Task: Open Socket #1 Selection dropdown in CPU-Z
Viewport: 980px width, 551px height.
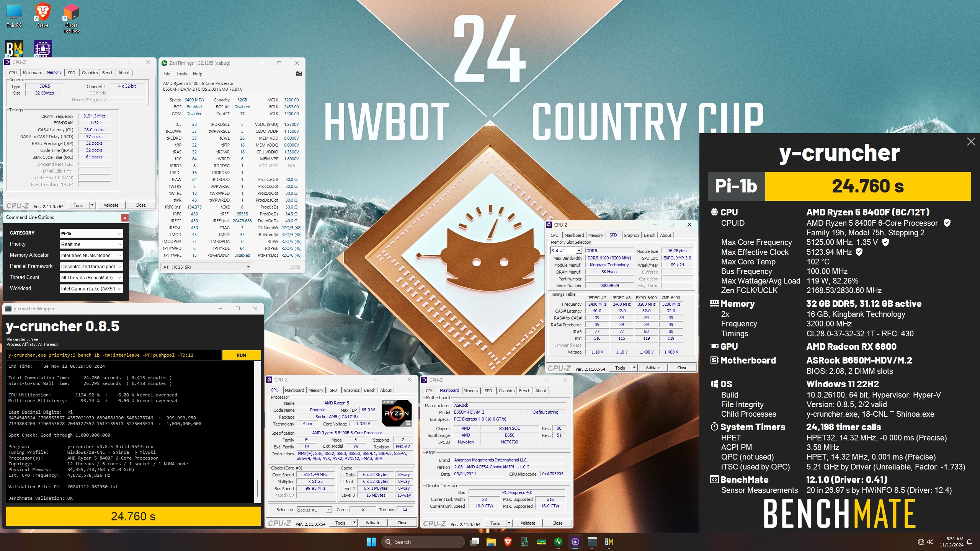Action: point(314,510)
